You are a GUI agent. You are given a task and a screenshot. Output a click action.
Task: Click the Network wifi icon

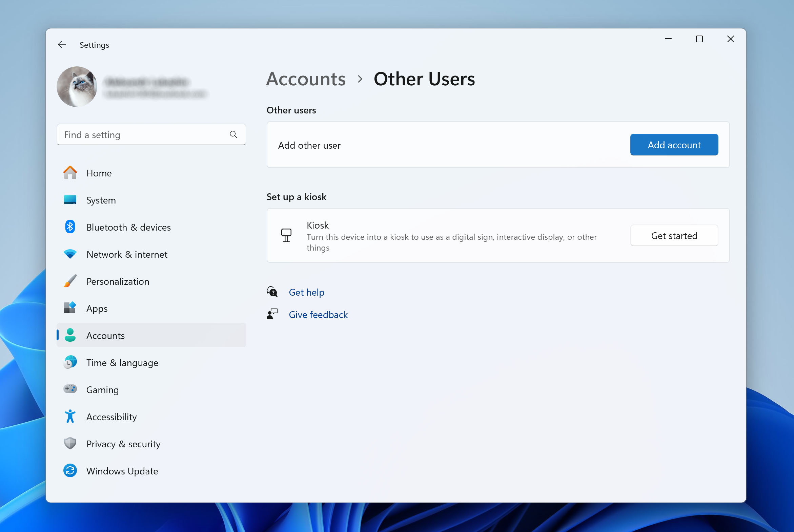70,254
